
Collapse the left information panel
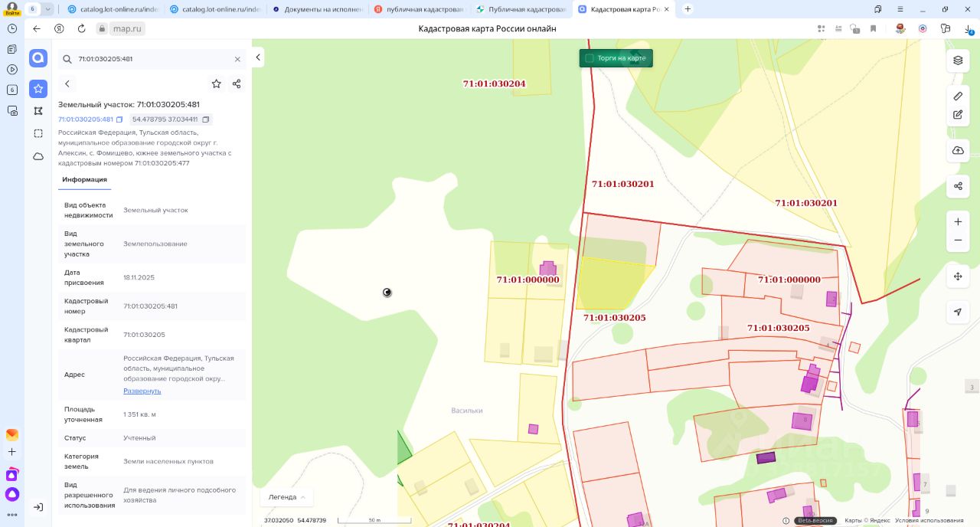click(x=258, y=57)
